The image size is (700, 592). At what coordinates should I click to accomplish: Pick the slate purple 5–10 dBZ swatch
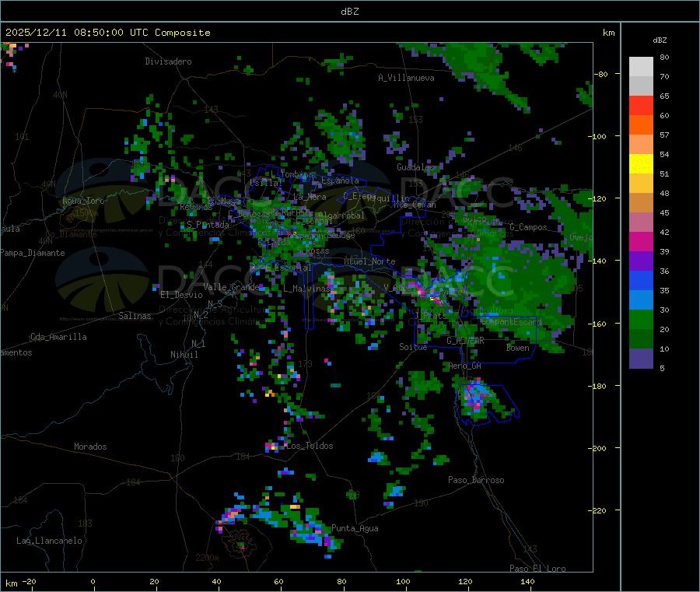click(641, 359)
